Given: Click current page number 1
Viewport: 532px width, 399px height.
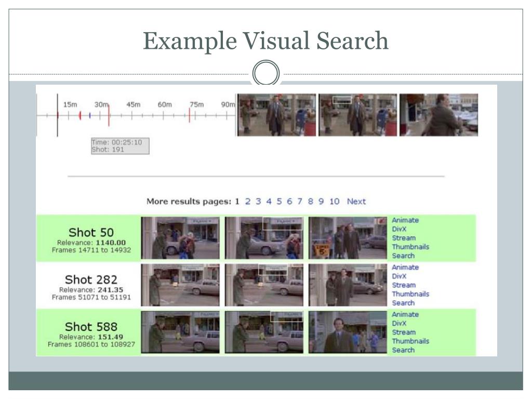Looking at the screenshot, I should click(x=237, y=202).
